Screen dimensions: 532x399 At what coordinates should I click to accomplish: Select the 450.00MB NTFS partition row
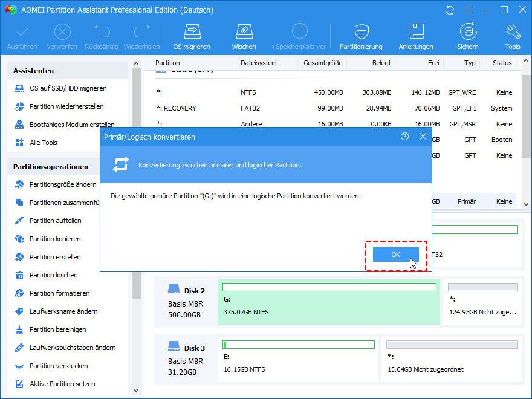334,92
